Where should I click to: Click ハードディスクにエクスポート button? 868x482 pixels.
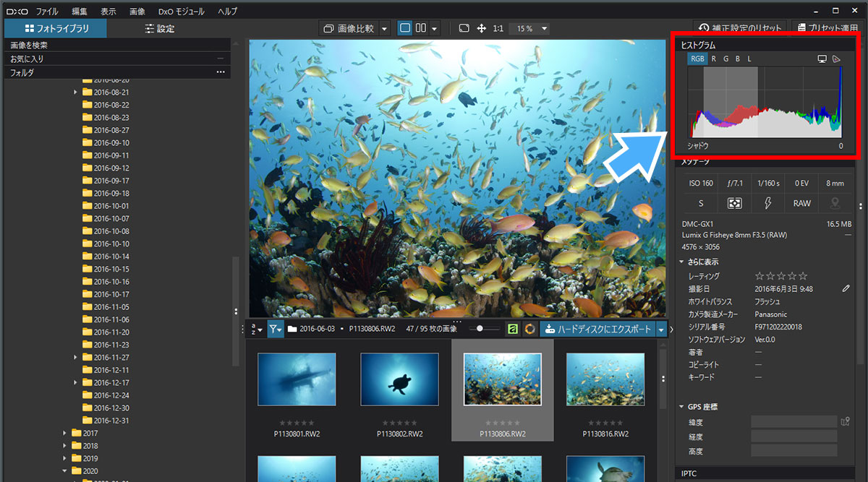597,329
